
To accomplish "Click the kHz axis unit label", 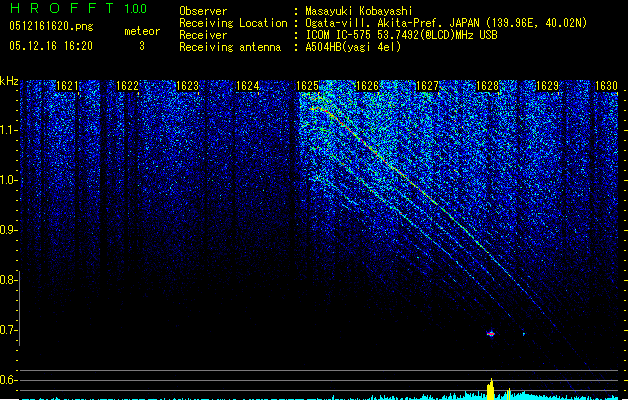I will (9, 81).
